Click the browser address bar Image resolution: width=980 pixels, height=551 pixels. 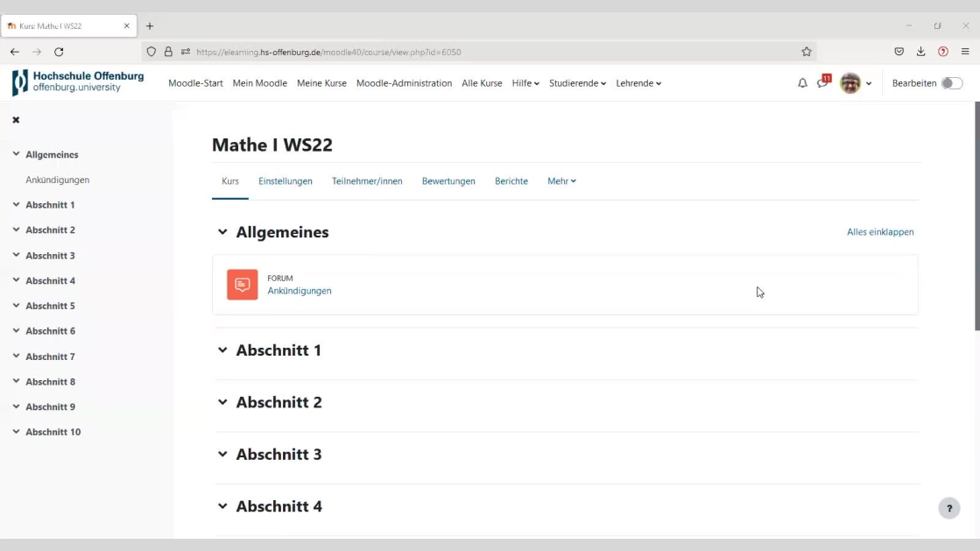[x=482, y=52]
